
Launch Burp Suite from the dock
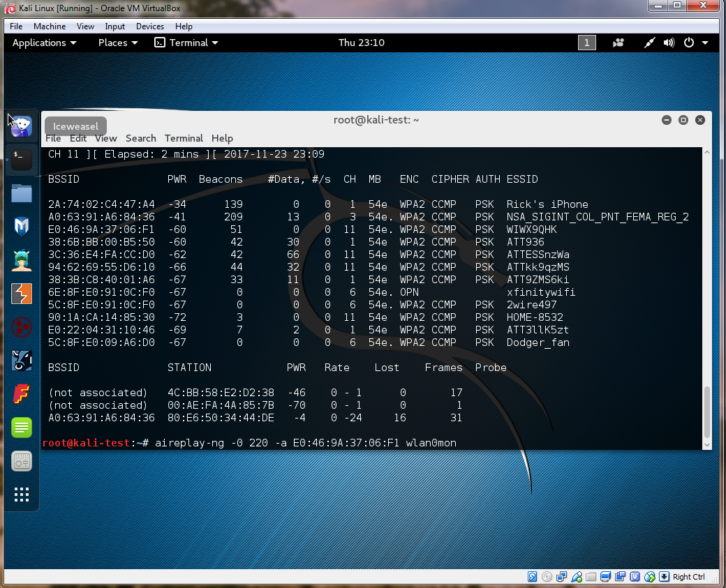pyautogui.click(x=22, y=294)
